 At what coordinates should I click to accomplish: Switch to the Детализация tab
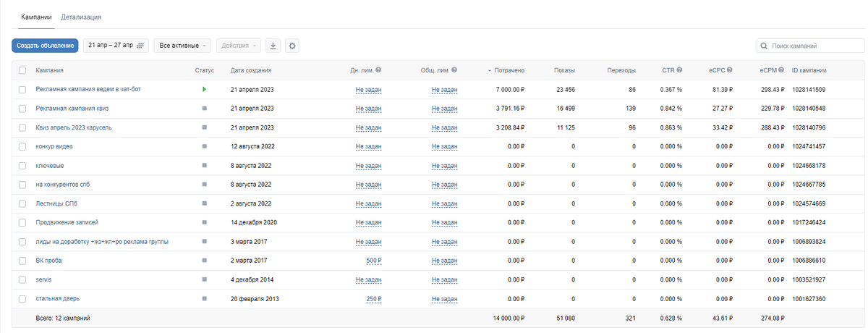coord(81,16)
